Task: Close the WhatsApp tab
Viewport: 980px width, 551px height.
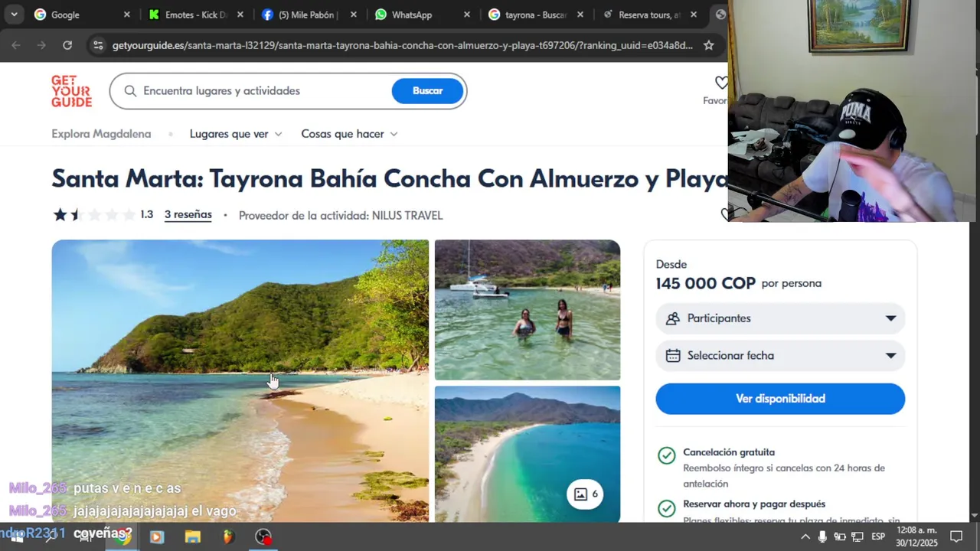Action: tap(467, 15)
